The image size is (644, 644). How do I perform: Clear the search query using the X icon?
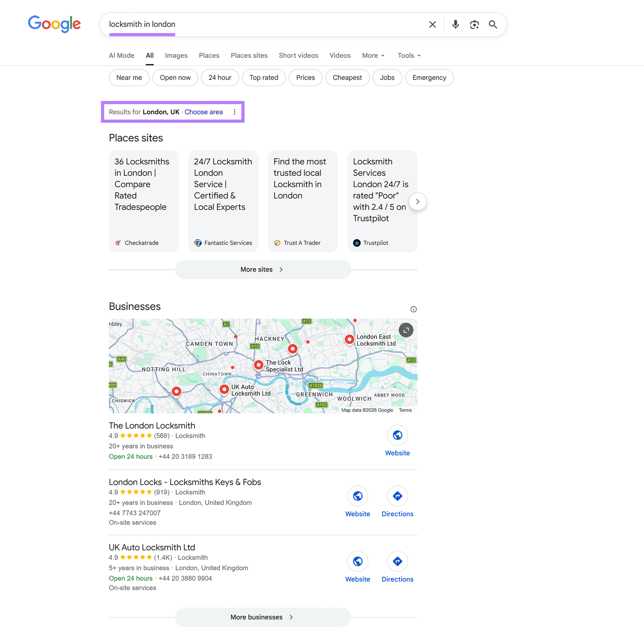pyautogui.click(x=432, y=24)
